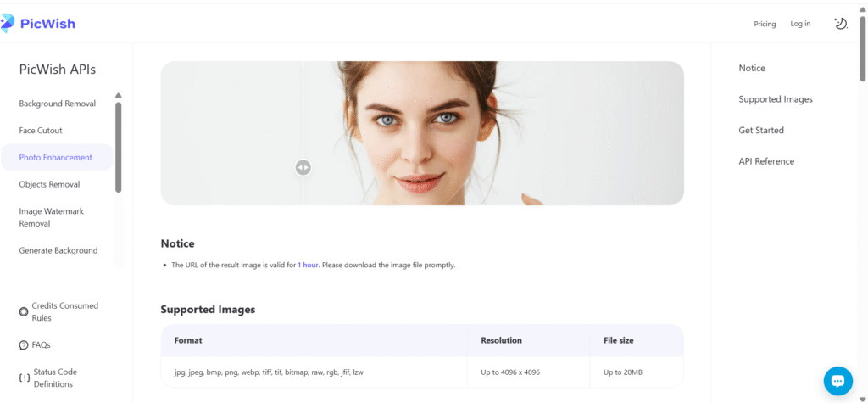Open Photo Enhancement API section
The image size is (868, 403).
point(56,157)
